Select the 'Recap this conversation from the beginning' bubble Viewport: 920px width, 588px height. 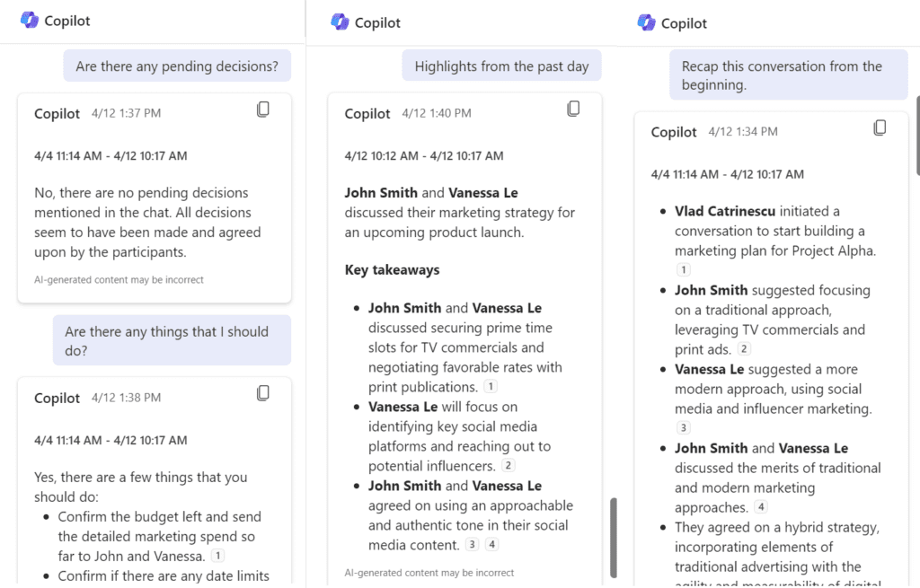[789, 75]
